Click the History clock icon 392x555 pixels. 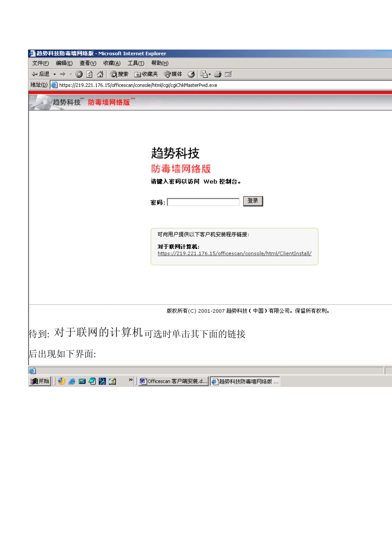click(x=191, y=74)
